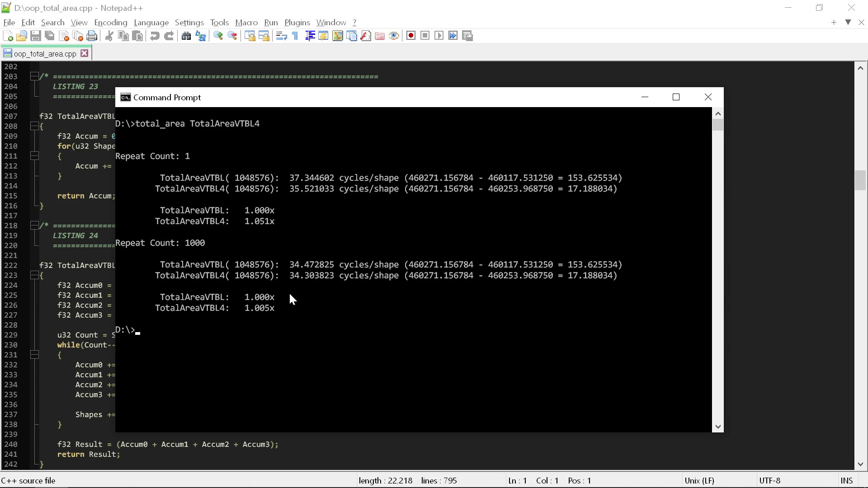Start recording a macro

(411, 35)
